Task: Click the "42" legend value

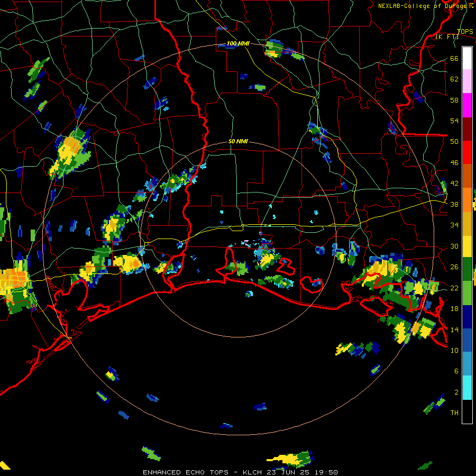Action: tap(454, 184)
